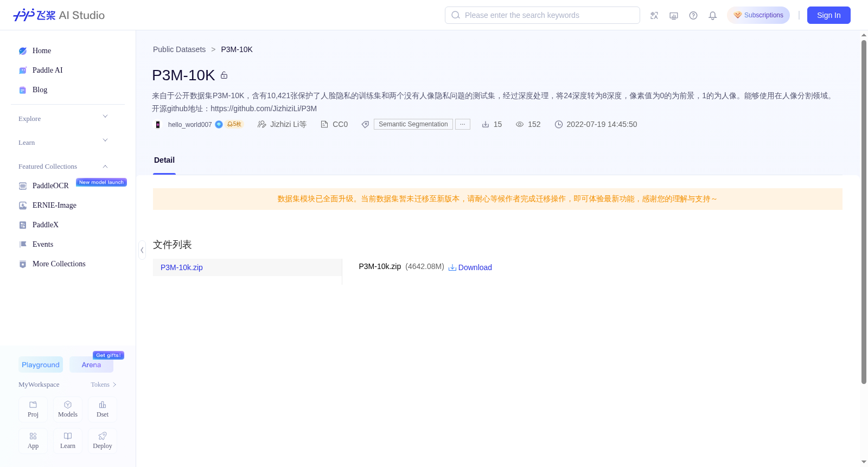
Task: Click the Events flag icon
Action: pos(23,245)
